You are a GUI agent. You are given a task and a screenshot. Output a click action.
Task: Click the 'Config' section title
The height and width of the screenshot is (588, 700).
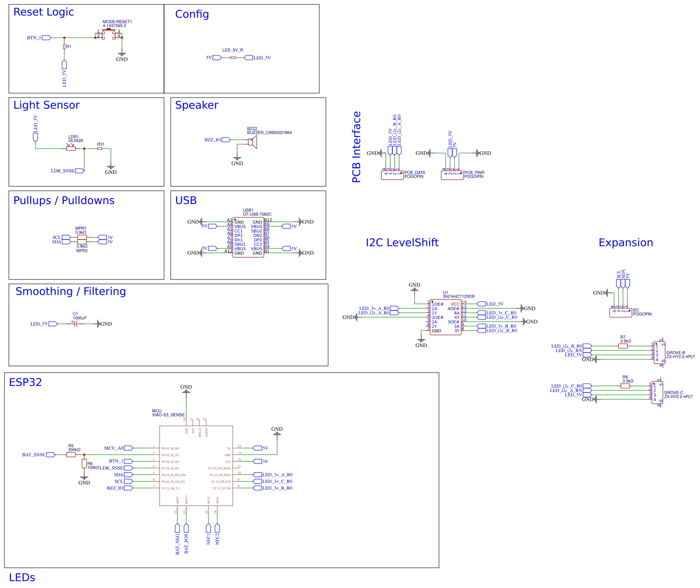(x=192, y=15)
